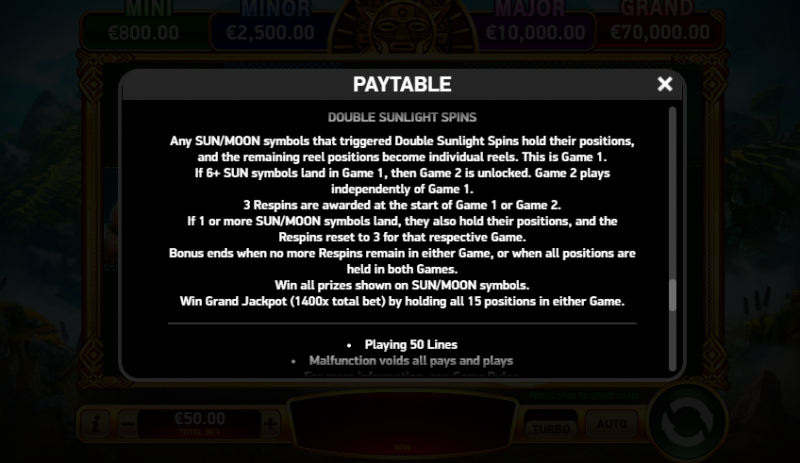This screenshot has width=800, height=463.
Task: Click the Paytable scrollbar thumb
Action: [x=672, y=295]
